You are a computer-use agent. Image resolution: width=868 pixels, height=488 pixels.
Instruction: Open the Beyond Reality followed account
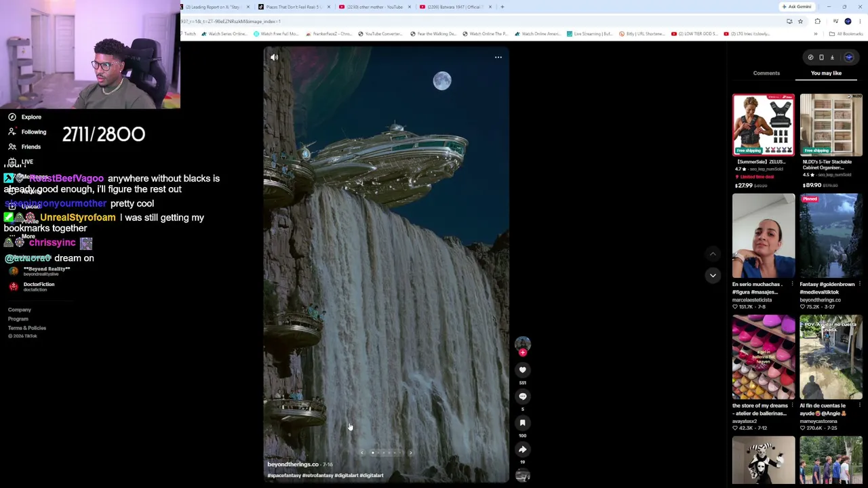(39, 271)
